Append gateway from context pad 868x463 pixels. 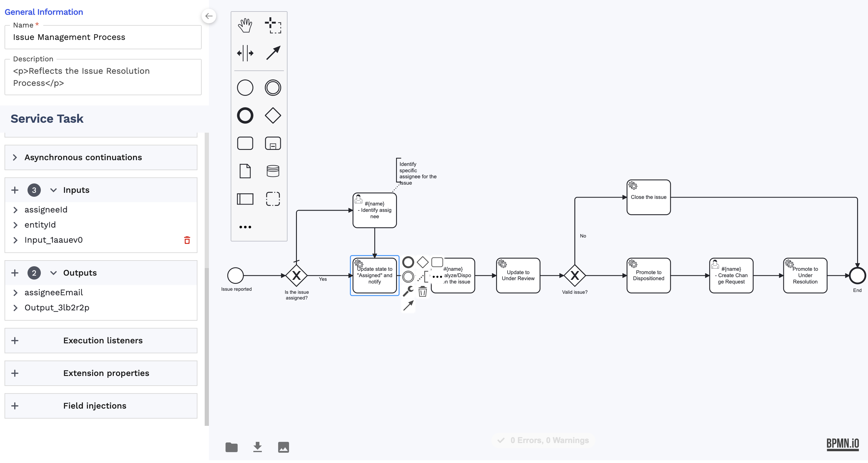(x=423, y=262)
